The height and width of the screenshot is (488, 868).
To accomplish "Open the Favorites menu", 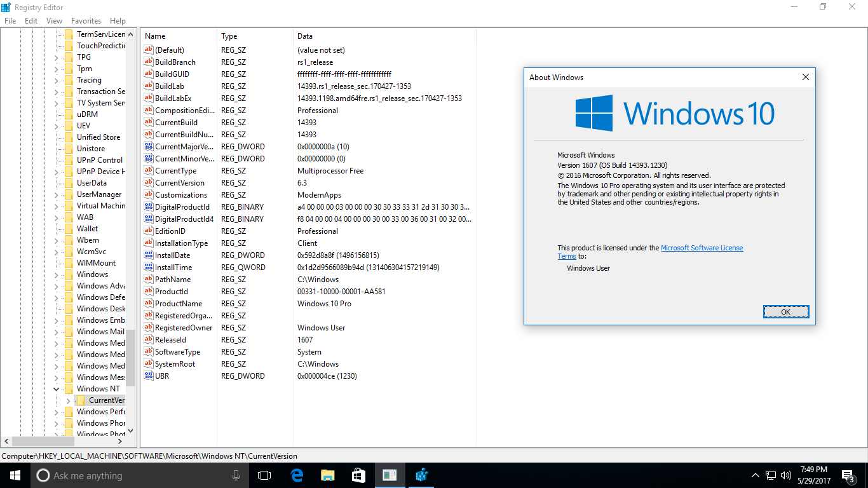I will coord(86,21).
